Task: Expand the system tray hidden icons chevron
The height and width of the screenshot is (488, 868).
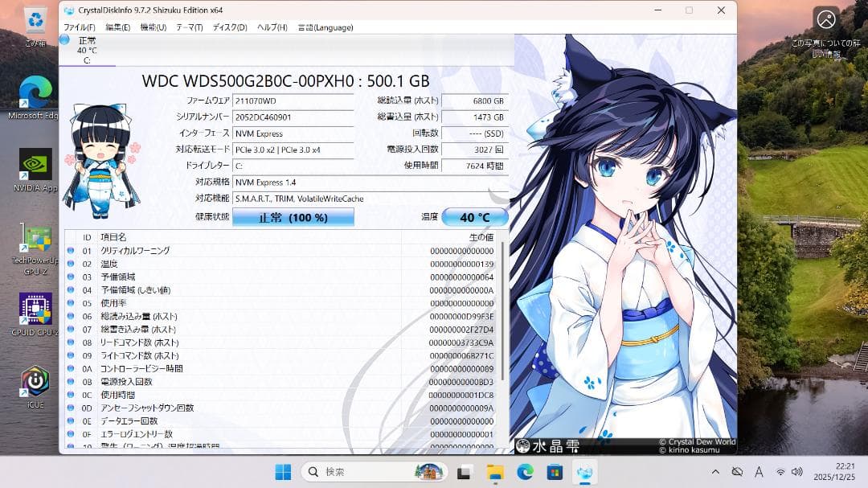Action: pos(715,472)
